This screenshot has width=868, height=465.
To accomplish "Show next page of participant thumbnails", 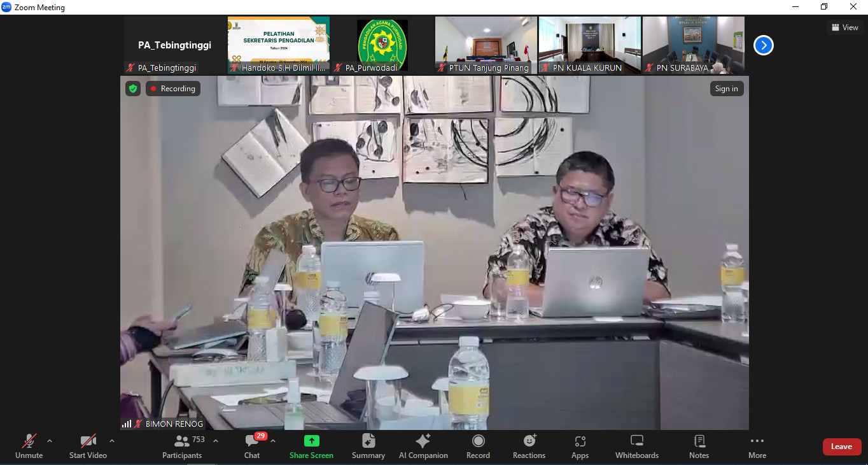I will coord(763,45).
